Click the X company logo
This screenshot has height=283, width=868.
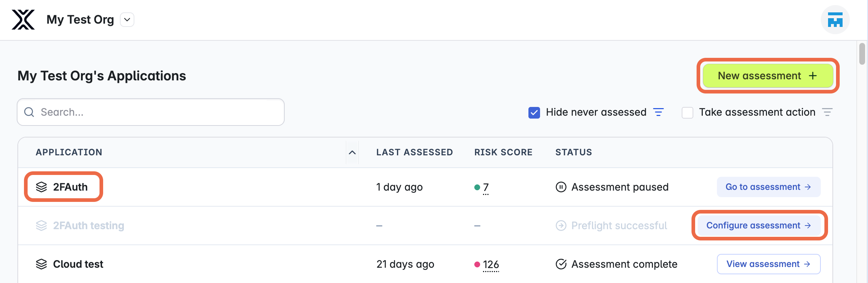coord(23,20)
